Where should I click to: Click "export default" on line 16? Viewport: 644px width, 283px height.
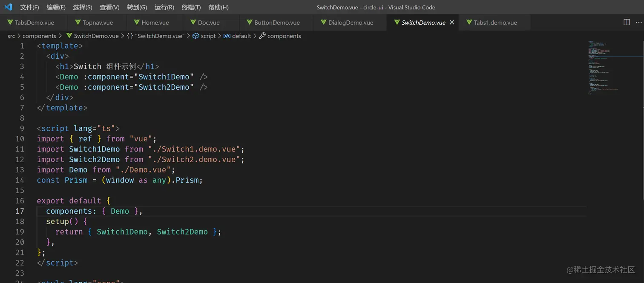69,201
